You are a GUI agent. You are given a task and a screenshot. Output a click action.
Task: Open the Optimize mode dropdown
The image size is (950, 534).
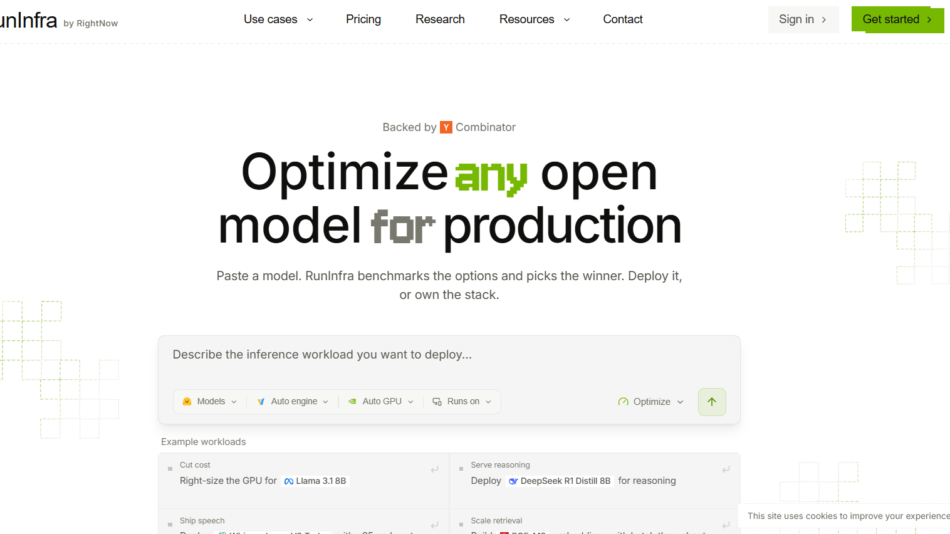coord(650,402)
